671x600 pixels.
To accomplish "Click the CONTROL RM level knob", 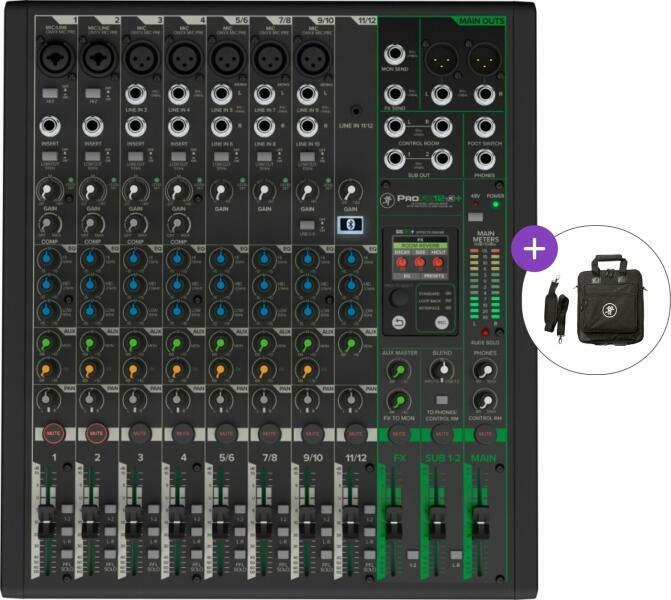I will 485,401.
